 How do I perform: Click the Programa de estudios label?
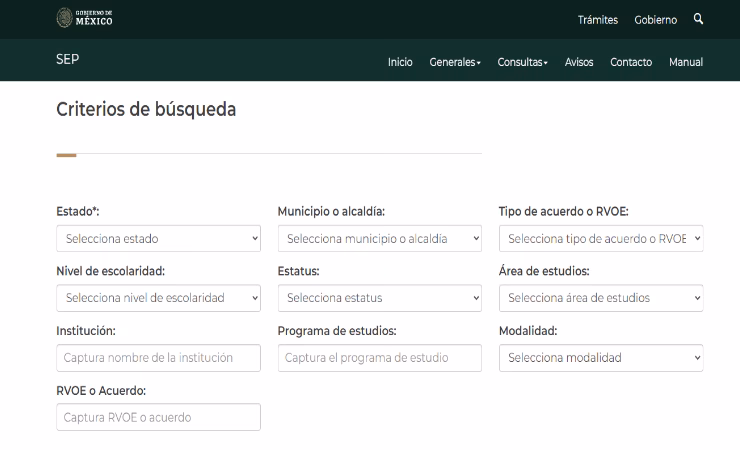click(x=337, y=331)
